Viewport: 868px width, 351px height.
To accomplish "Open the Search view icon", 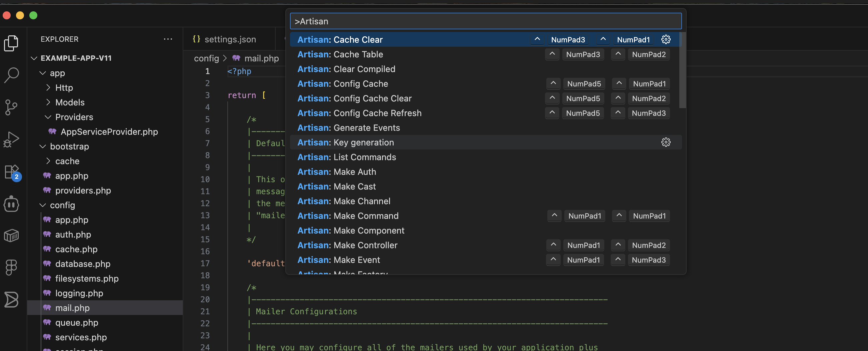I will point(11,75).
